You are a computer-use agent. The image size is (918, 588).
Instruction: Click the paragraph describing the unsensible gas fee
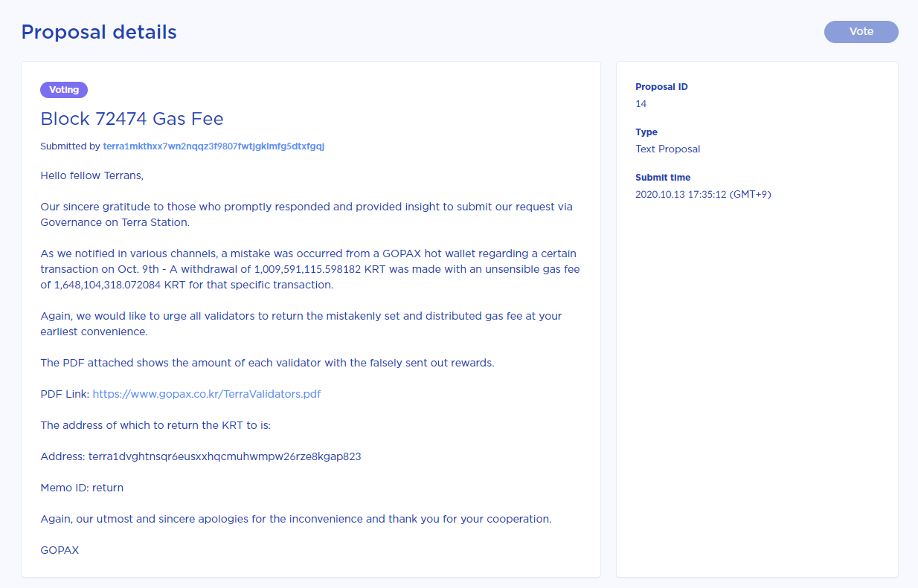309,269
